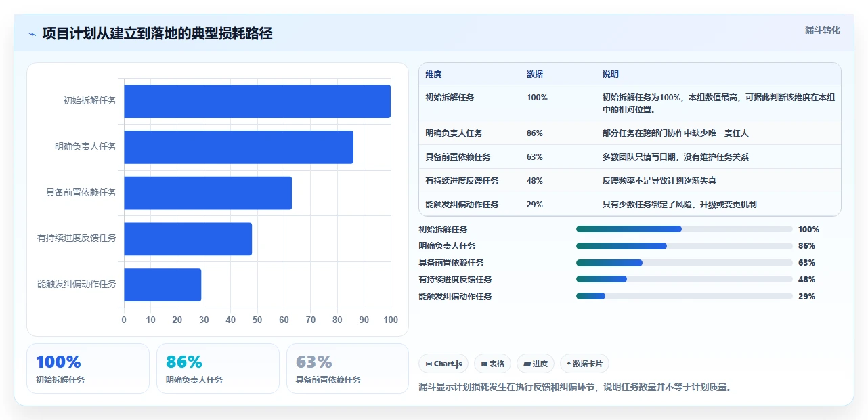The width and height of the screenshot is (868, 420).
Task: Click the 86% value in table
Action: coord(535,133)
